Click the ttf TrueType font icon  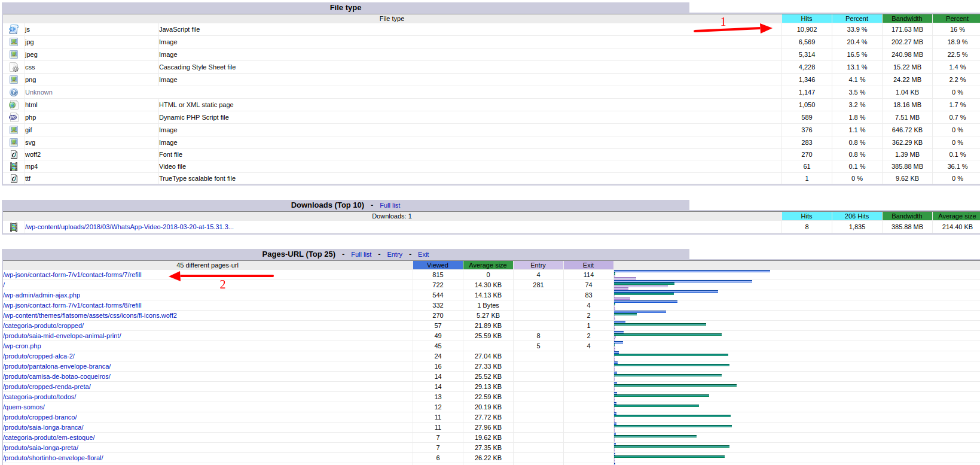click(14, 178)
